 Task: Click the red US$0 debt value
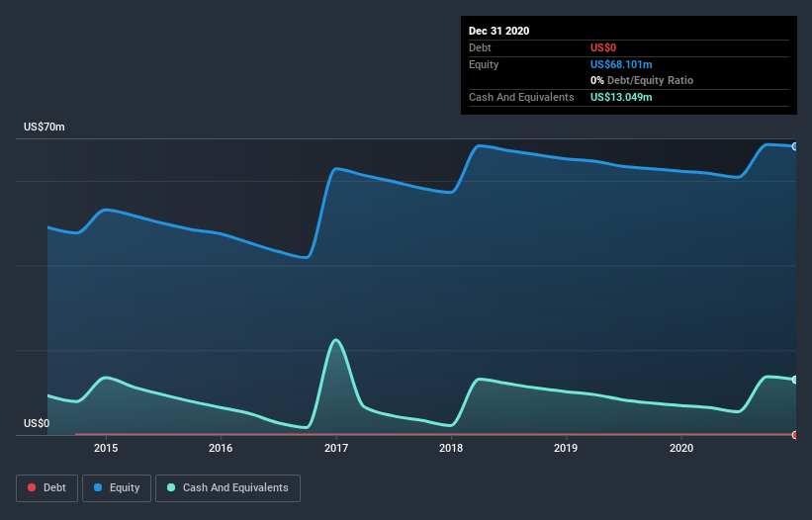coord(603,47)
